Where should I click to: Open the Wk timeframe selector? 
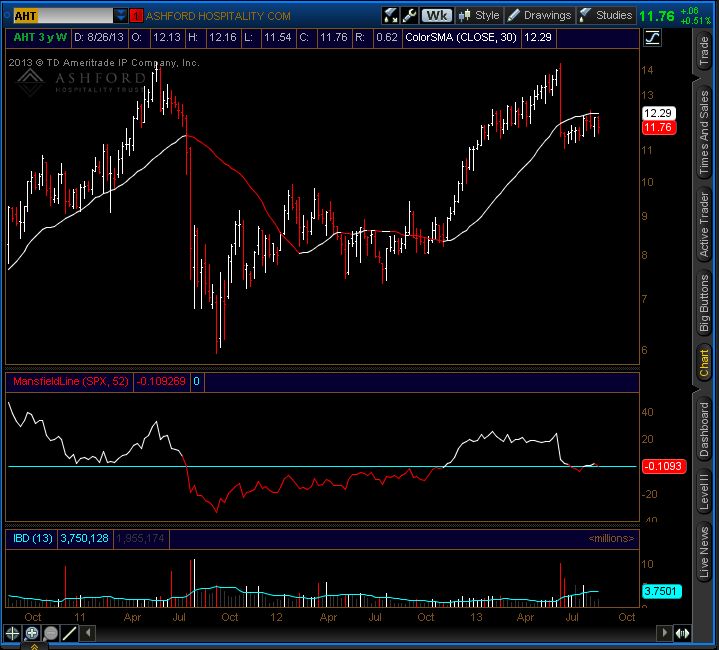pyautogui.click(x=437, y=16)
